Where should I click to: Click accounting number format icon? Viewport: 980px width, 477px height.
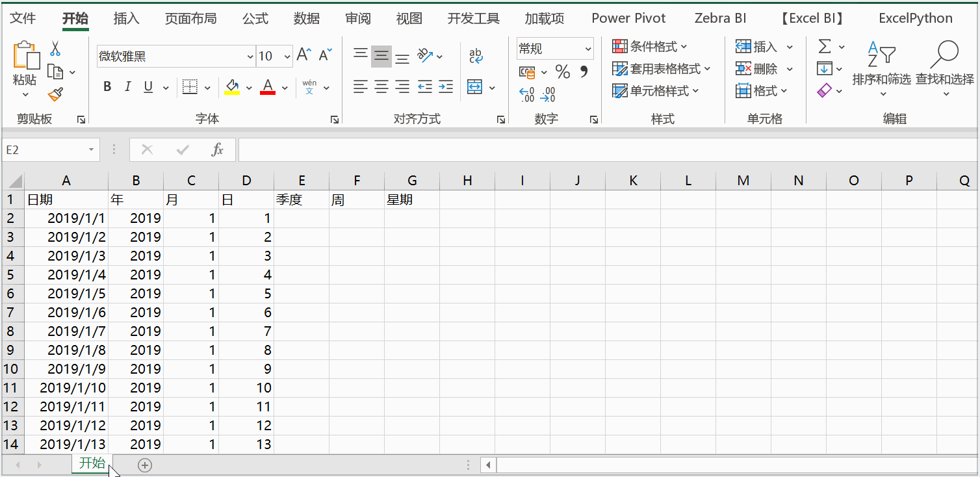[527, 71]
